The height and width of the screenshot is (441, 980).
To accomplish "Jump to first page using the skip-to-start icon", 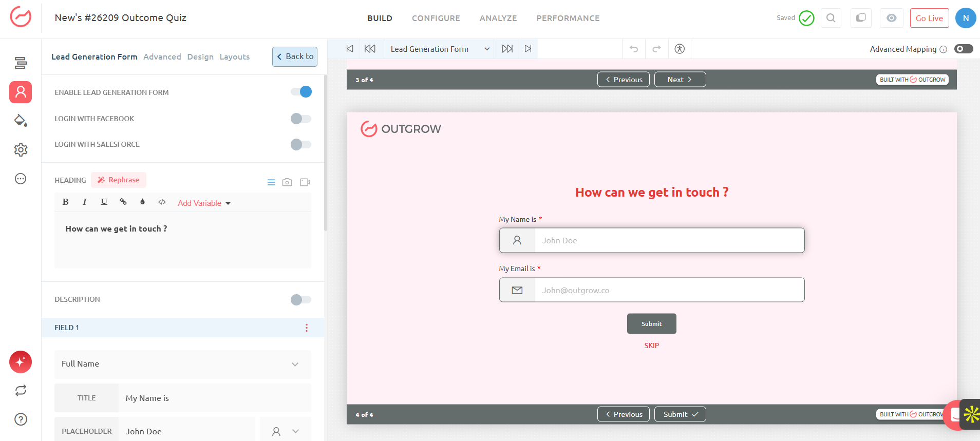I will coord(350,49).
